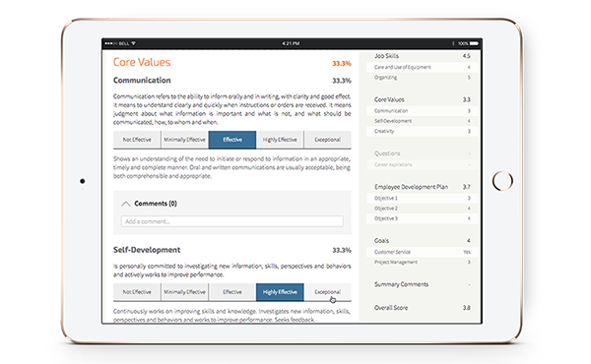Tap the Wi-Fi icon in status bar
The image size is (591, 364).
(133, 43)
